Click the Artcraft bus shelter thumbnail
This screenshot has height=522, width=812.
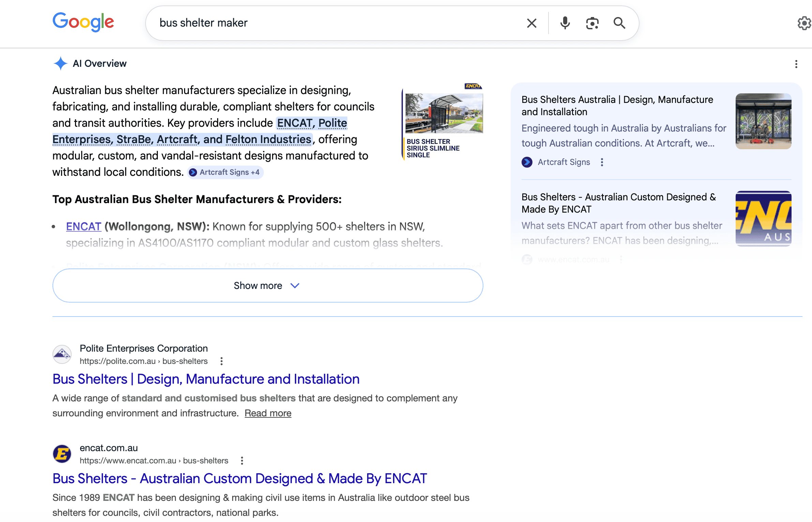[763, 121]
